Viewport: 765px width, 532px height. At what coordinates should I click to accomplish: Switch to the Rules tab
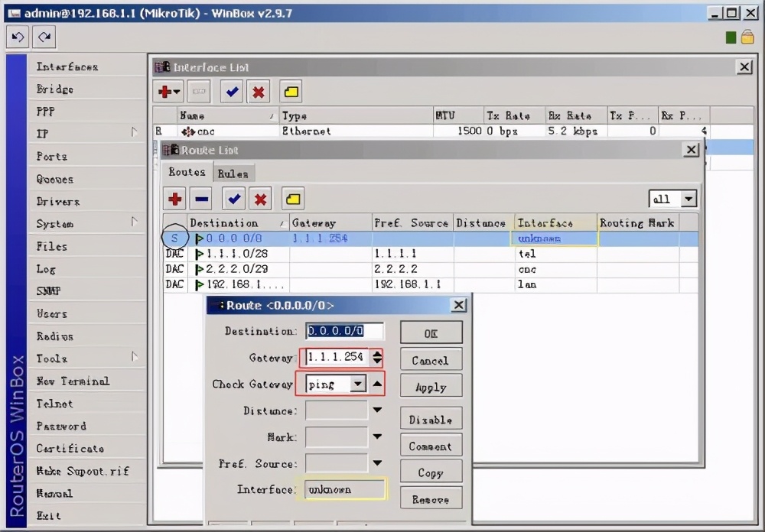pyautogui.click(x=233, y=174)
